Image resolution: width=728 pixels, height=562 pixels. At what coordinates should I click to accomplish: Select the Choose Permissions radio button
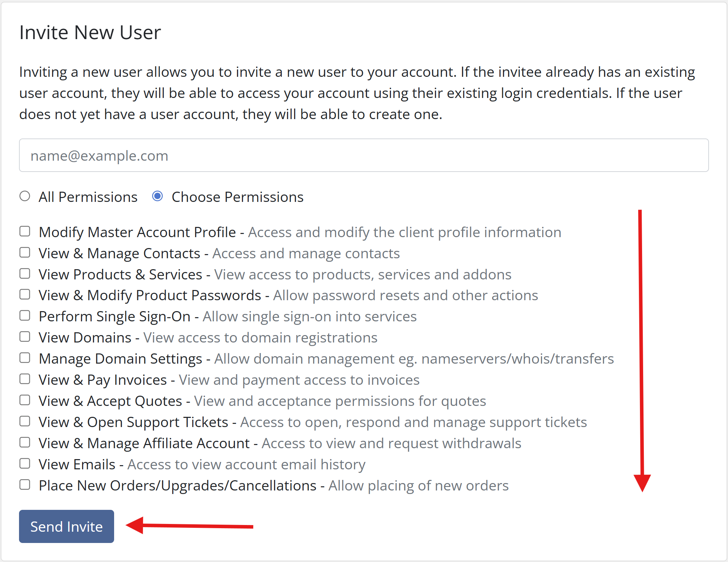click(x=157, y=196)
